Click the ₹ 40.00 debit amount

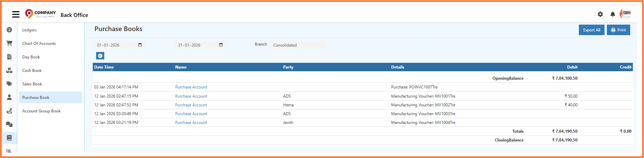tap(571, 105)
